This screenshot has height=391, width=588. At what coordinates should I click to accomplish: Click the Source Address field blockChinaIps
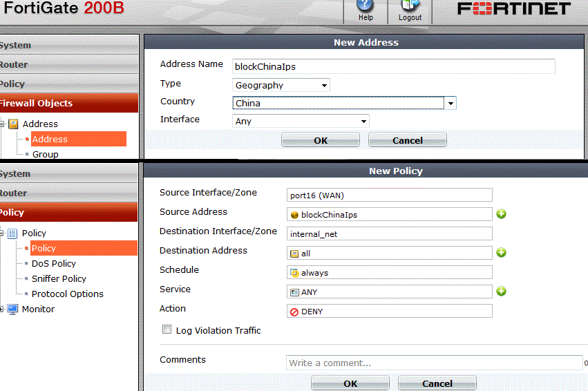389,214
